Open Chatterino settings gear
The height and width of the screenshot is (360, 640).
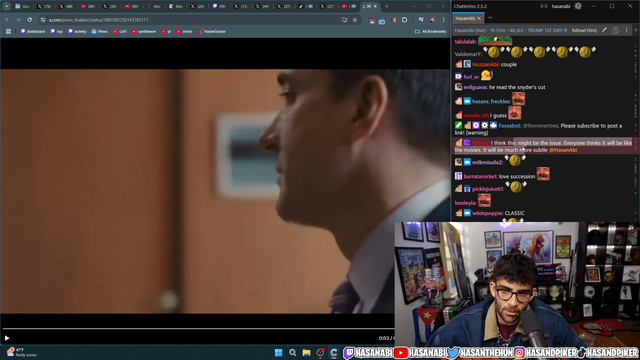pyautogui.click(x=578, y=6)
